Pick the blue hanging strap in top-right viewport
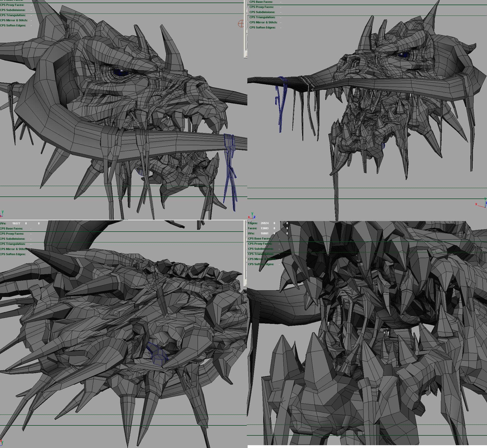 click(281, 103)
